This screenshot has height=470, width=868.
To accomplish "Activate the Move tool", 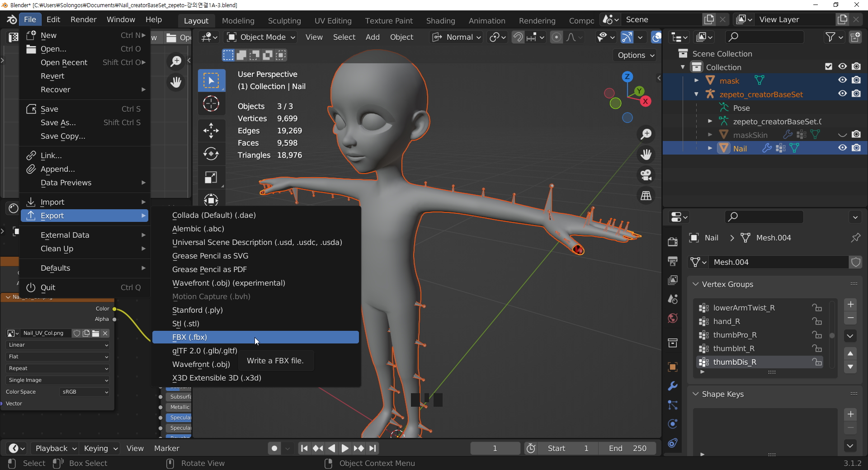I will click(211, 131).
